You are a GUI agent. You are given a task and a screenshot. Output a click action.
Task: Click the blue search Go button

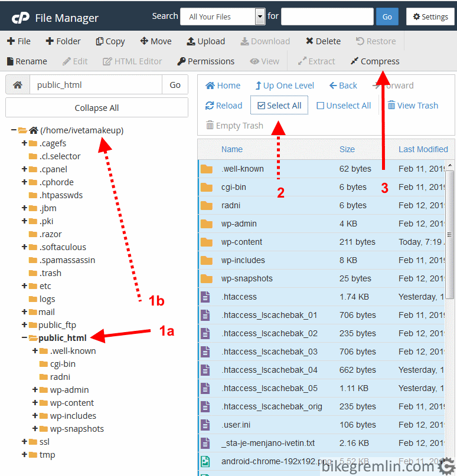[x=387, y=17]
